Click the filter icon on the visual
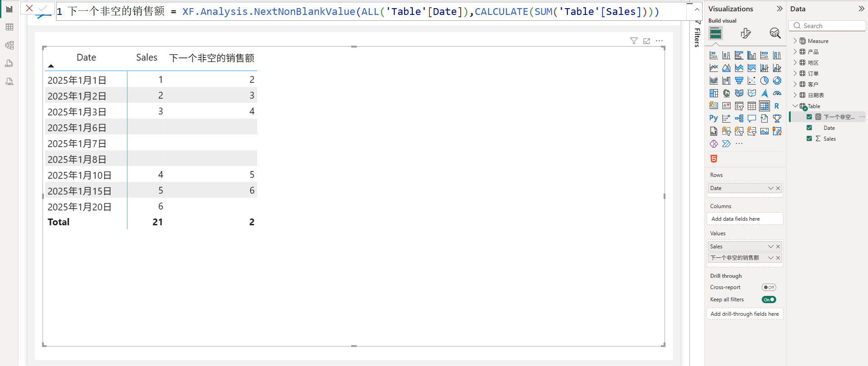The image size is (868, 366). tap(634, 41)
